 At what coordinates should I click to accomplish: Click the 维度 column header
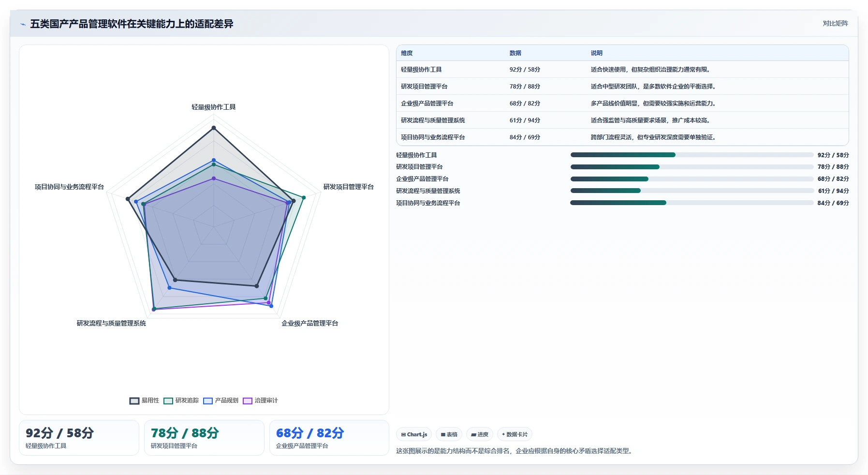coord(407,53)
